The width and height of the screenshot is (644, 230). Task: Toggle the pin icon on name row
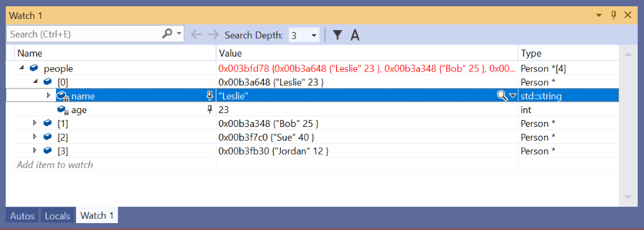(x=210, y=96)
